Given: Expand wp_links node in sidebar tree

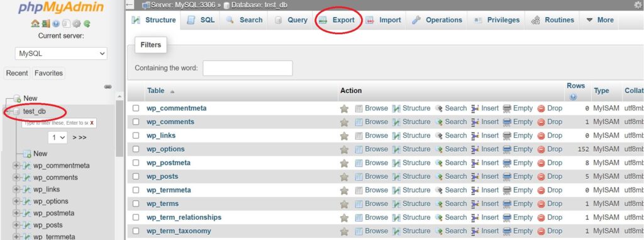Looking at the screenshot, I should coord(16,190).
